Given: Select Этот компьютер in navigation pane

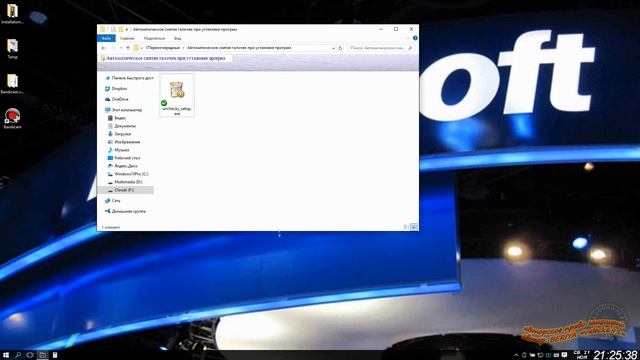Looking at the screenshot, I should tap(123, 110).
